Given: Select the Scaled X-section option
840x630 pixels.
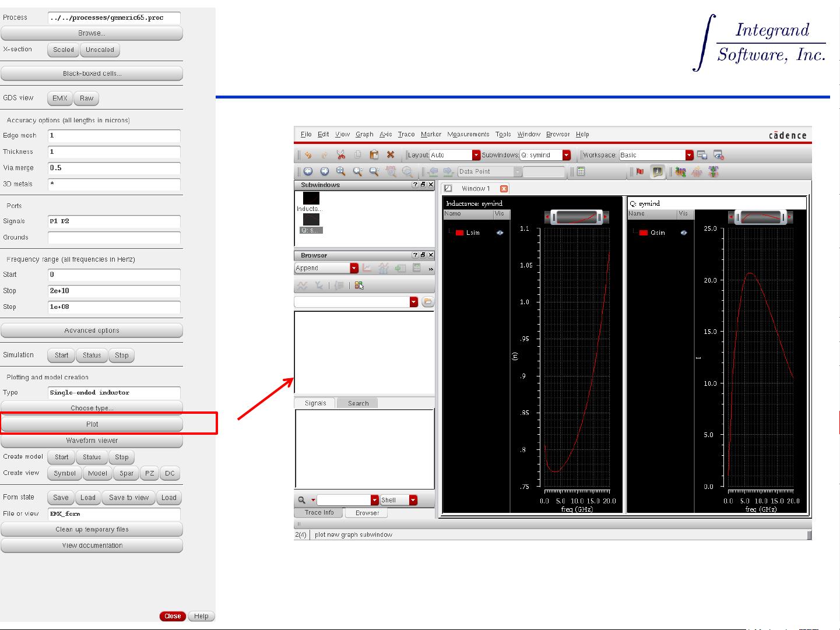Looking at the screenshot, I should pos(64,50).
